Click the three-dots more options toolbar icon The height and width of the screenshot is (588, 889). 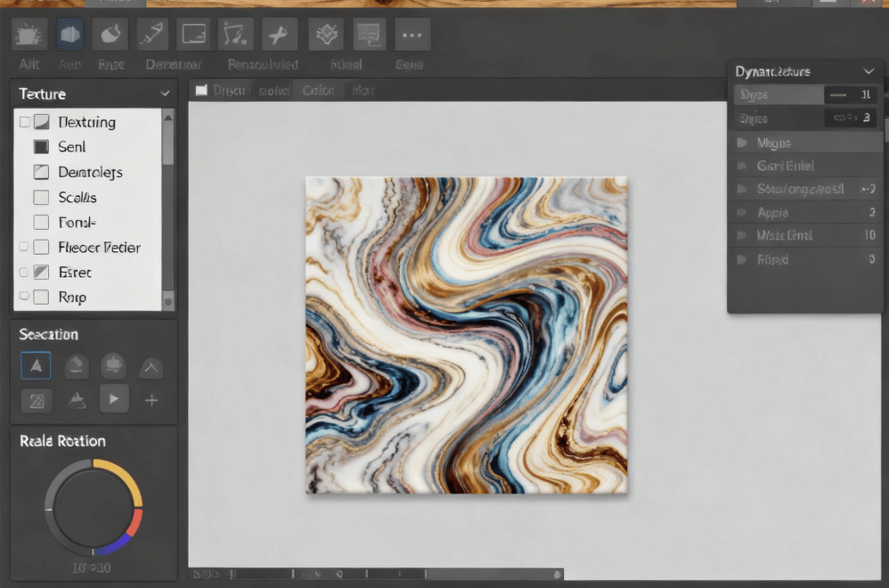pyautogui.click(x=411, y=35)
